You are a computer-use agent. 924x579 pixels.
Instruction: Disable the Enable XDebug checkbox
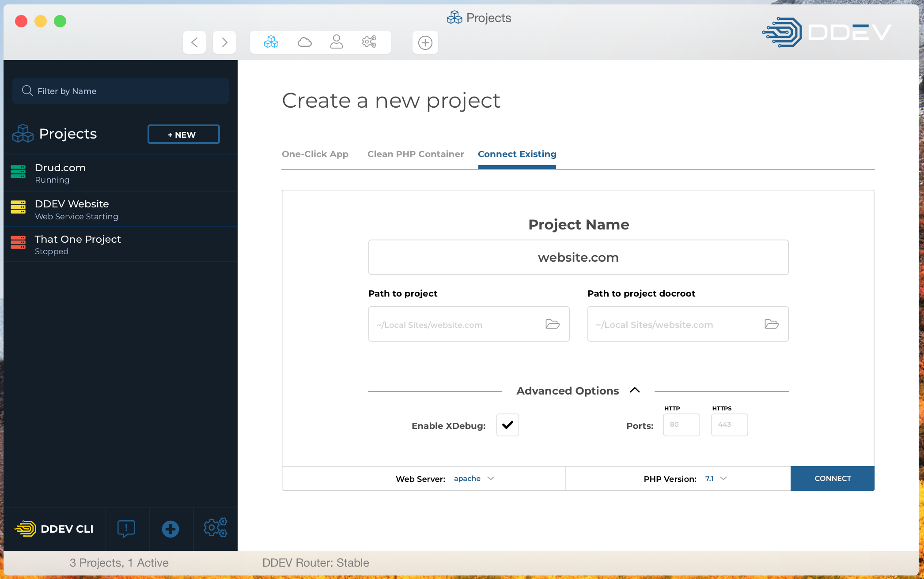507,425
